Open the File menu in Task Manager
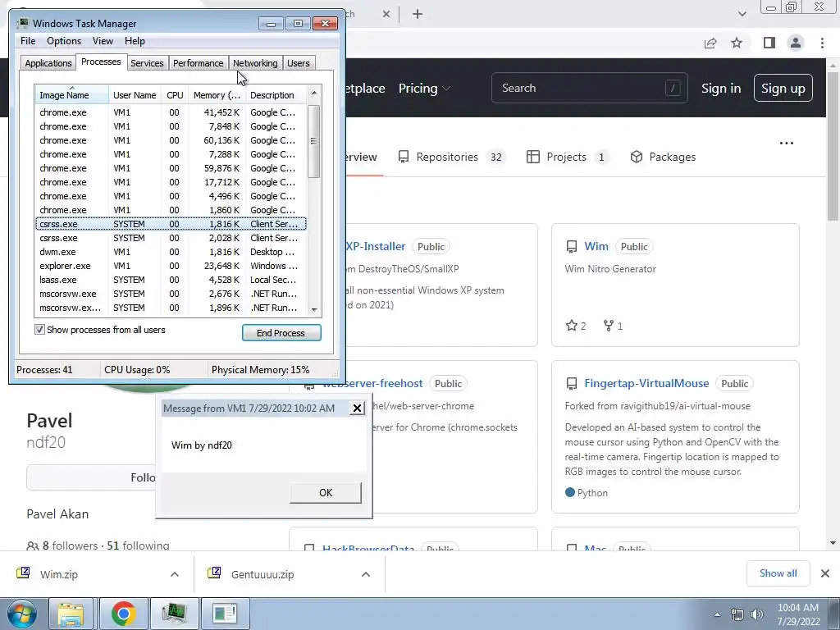840x630 pixels. click(28, 41)
